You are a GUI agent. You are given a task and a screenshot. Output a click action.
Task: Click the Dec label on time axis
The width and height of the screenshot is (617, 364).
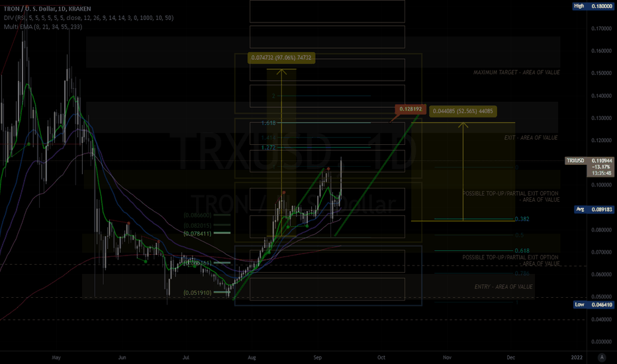511,357
